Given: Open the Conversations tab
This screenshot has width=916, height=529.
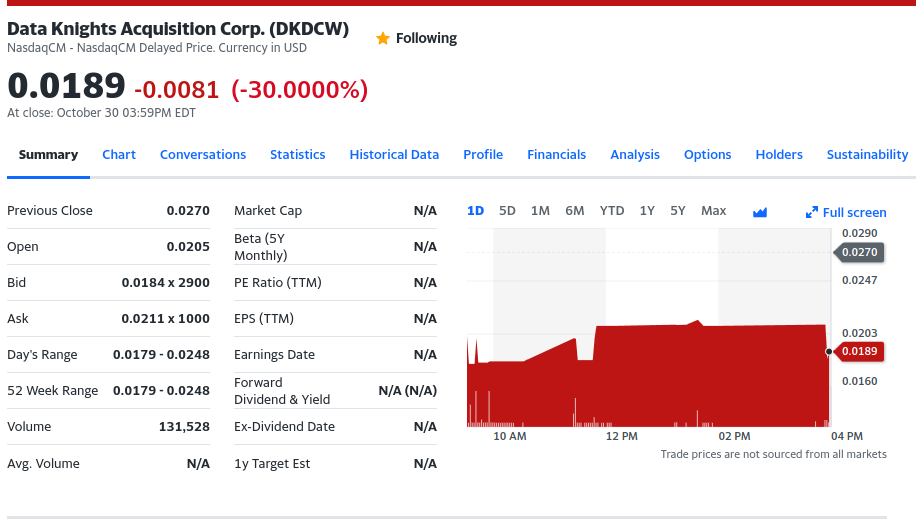Looking at the screenshot, I should click(203, 155).
